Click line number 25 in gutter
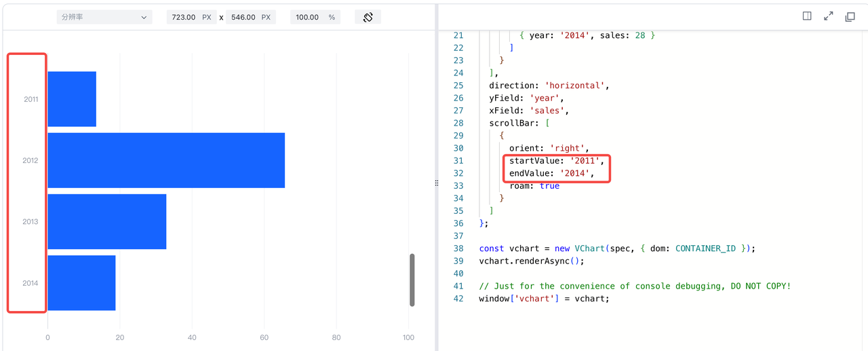The height and width of the screenshot is (351, 868). tap(458, 86)
